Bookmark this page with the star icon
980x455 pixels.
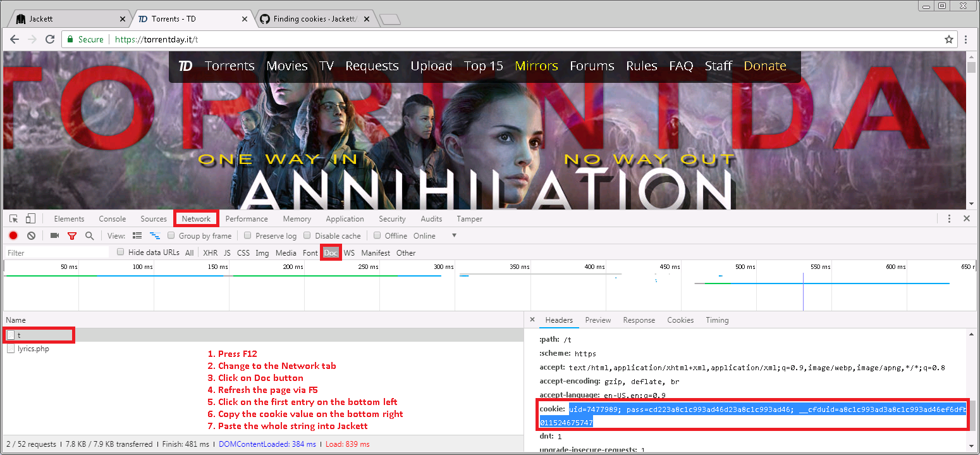949,39
